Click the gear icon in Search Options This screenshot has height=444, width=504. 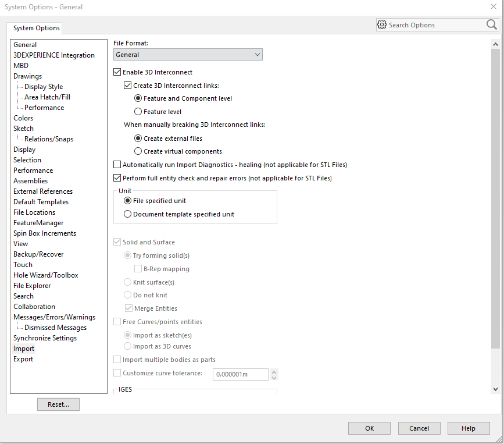tap(382, 24)
